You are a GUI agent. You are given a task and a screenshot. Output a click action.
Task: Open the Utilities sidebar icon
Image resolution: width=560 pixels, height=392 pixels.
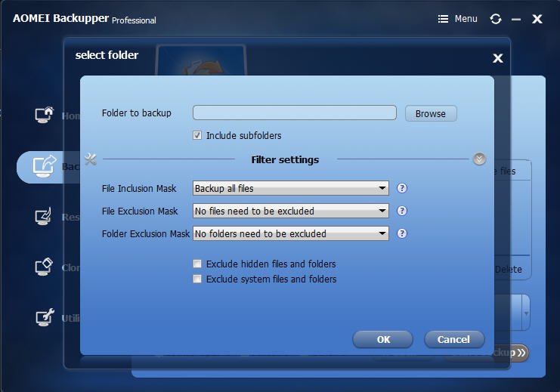coord(45,317)
